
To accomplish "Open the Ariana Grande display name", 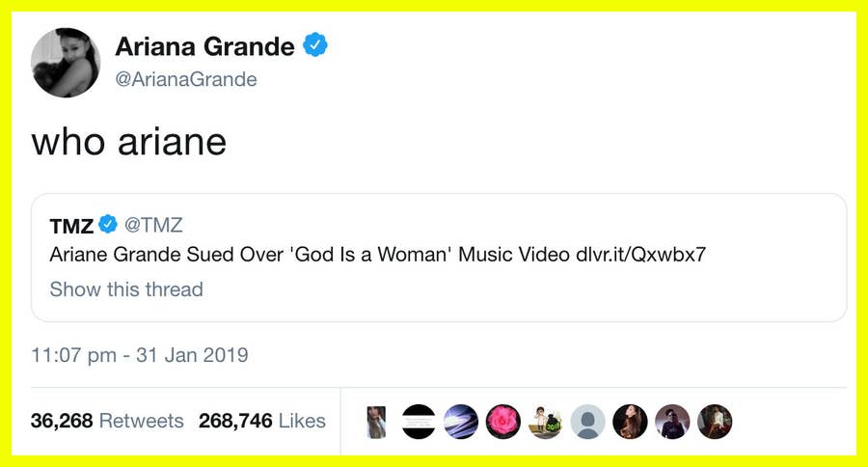I will pyautogui.click(x=204, y=45).
